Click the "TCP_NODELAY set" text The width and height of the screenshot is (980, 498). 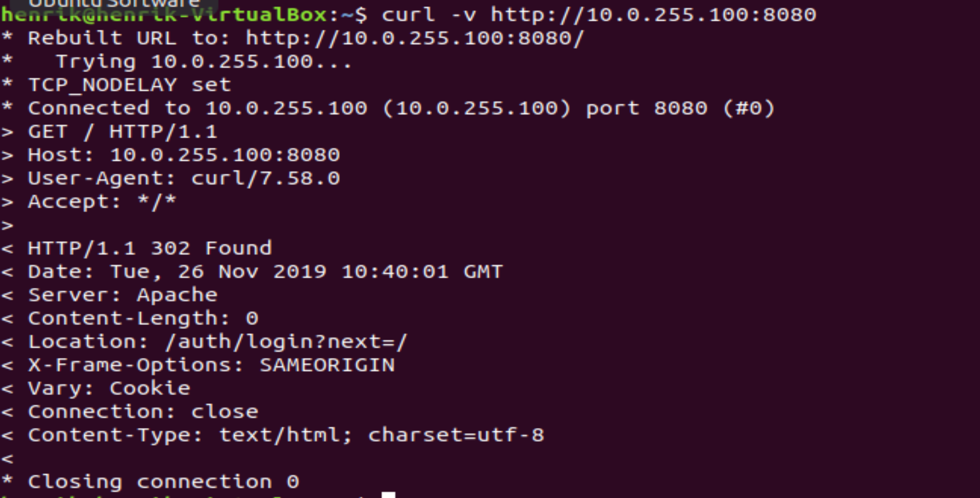pyautogui.click(x=130, y=85)
